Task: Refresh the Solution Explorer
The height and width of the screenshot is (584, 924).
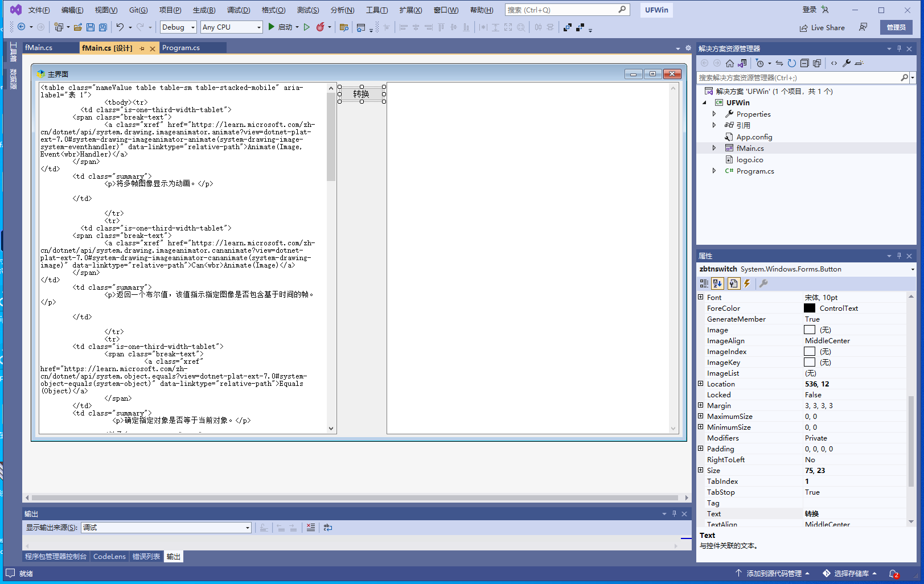Action: click(x=792, y=63)
